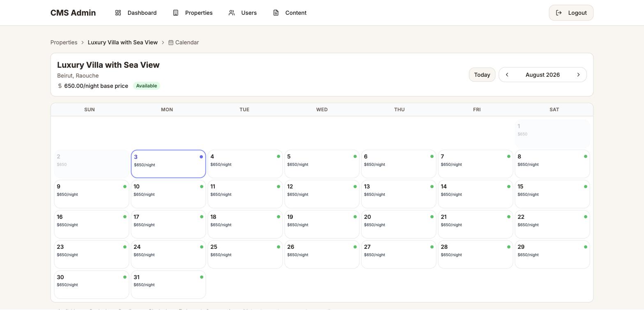Select August 3 highlighted day cell

168,164
